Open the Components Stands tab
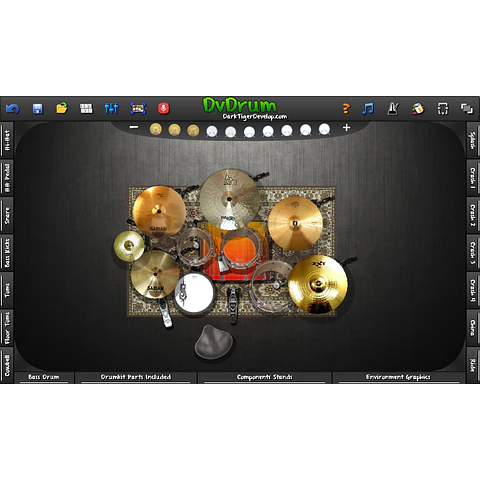Screen dimensions: 480x480 265,377
